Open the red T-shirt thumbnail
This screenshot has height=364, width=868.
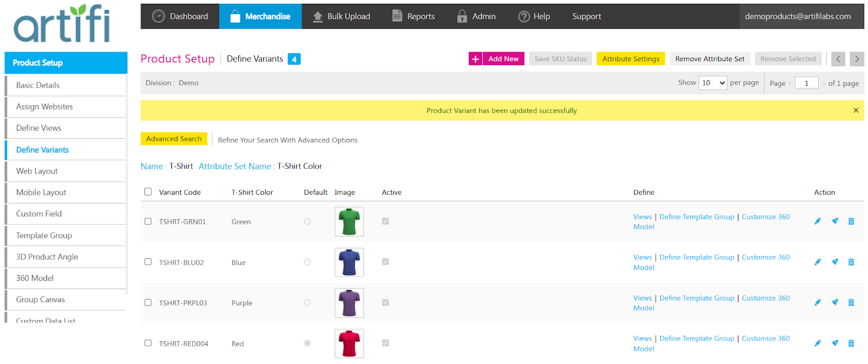349,343
